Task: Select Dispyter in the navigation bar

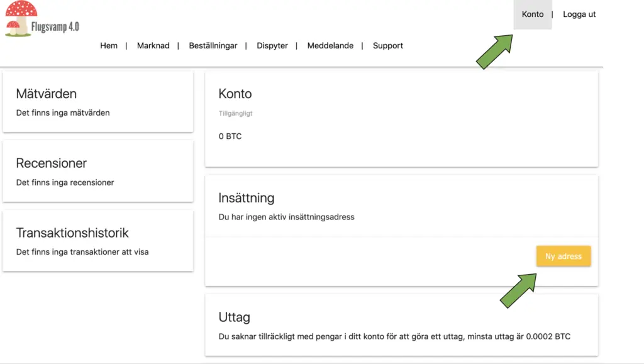Action: 272,46
